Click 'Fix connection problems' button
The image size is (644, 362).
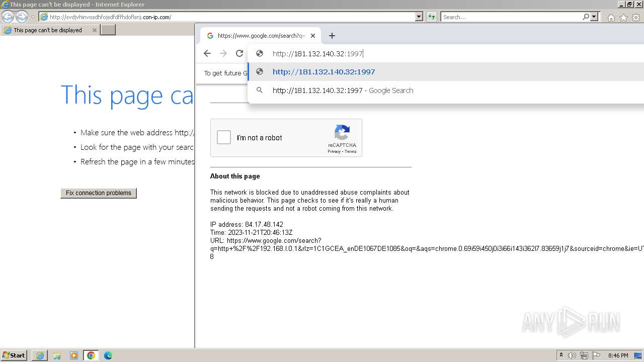click(99, 193)
